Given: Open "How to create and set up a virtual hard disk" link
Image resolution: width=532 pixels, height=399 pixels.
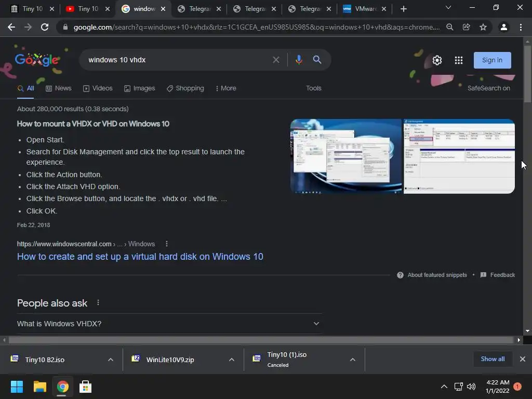Looking at the screenshot, I should click(140, 257).
